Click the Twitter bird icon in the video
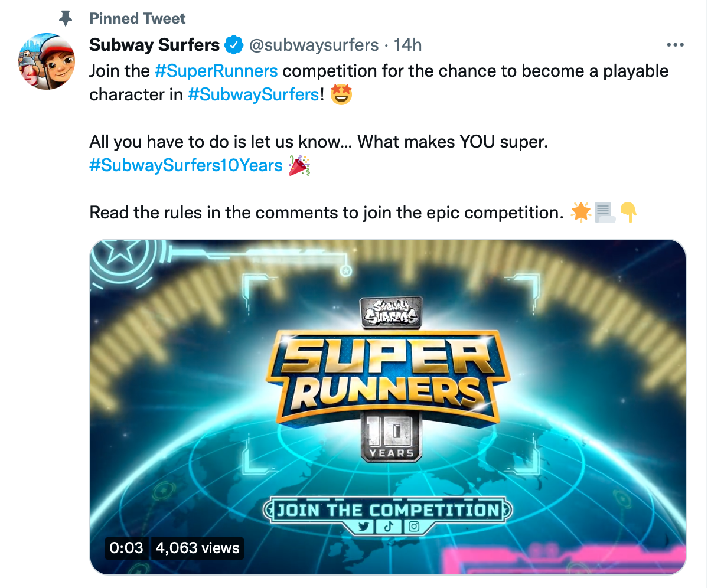This screenshot has width=711, height=588. (x=365, y=527)
